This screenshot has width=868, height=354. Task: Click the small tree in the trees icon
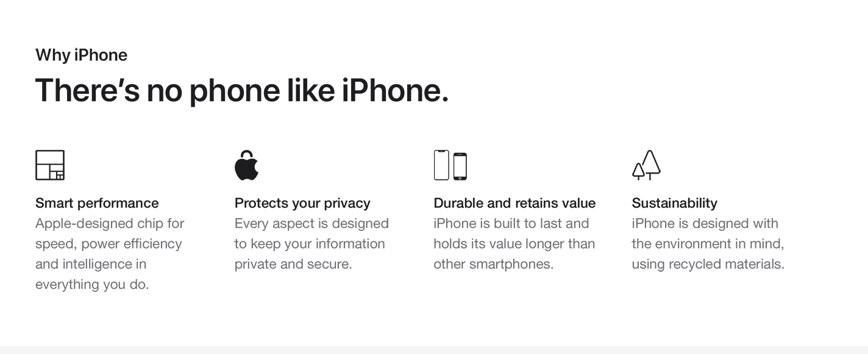click(638, 172)
